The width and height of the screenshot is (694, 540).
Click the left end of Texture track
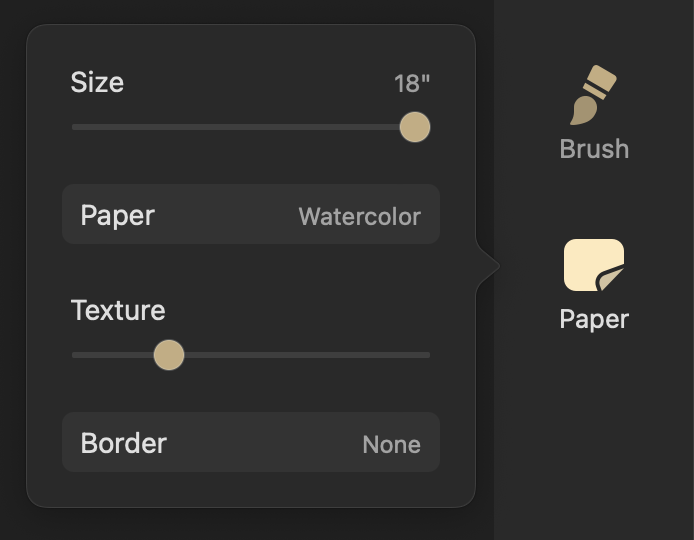pyautogui.click(x=75, y=355)
